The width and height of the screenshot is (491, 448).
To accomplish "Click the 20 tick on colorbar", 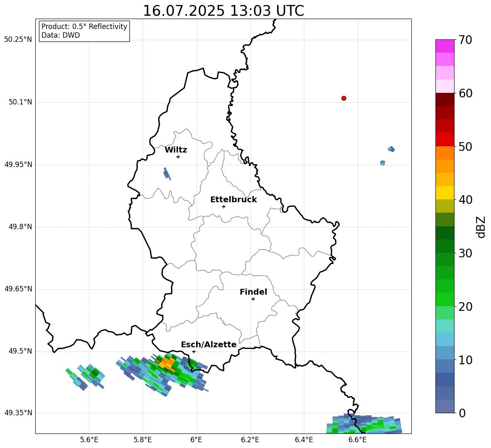I will pyautogui.click(x=465, y=307).
